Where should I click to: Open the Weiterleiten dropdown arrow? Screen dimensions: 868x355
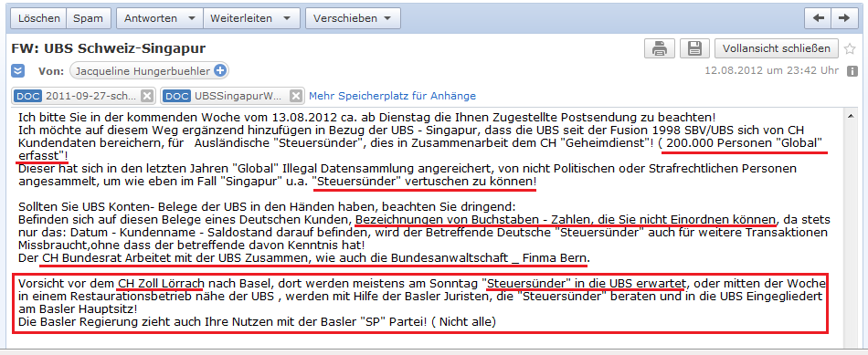point(287,18)
